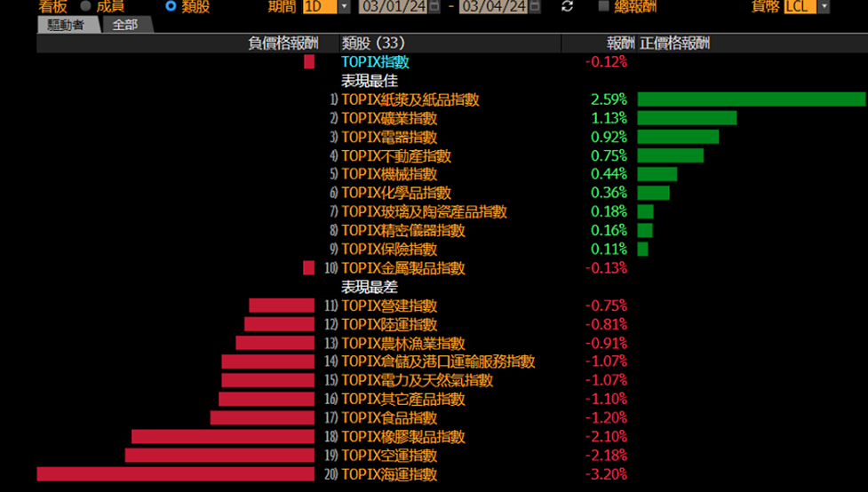The width and height of the screenshot is (868, 492).
Task: Click the -0.12% return value
Action: pyautogui.click(x=606, y=61)
